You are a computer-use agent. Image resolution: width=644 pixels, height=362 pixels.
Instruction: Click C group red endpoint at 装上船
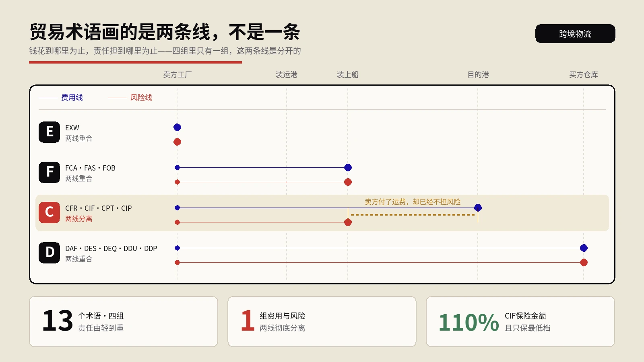[x=348, y=222]
